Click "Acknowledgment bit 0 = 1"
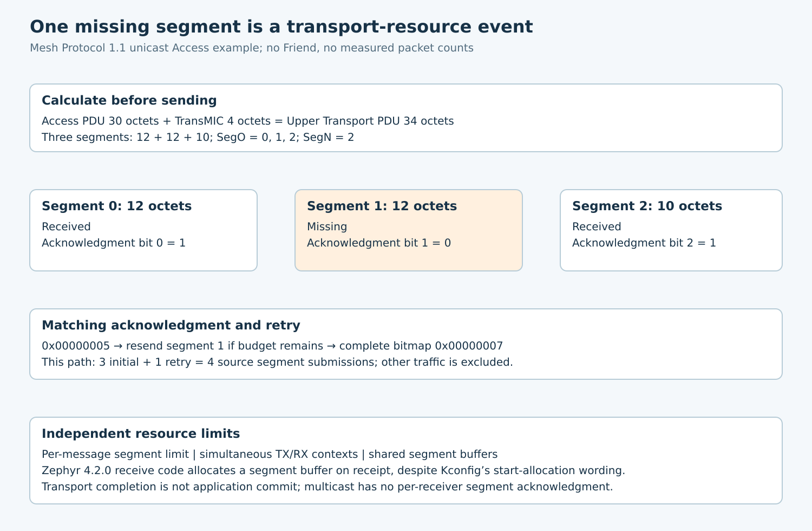The height and width of the screenshot is (531, 812). [x=114, y=243]
